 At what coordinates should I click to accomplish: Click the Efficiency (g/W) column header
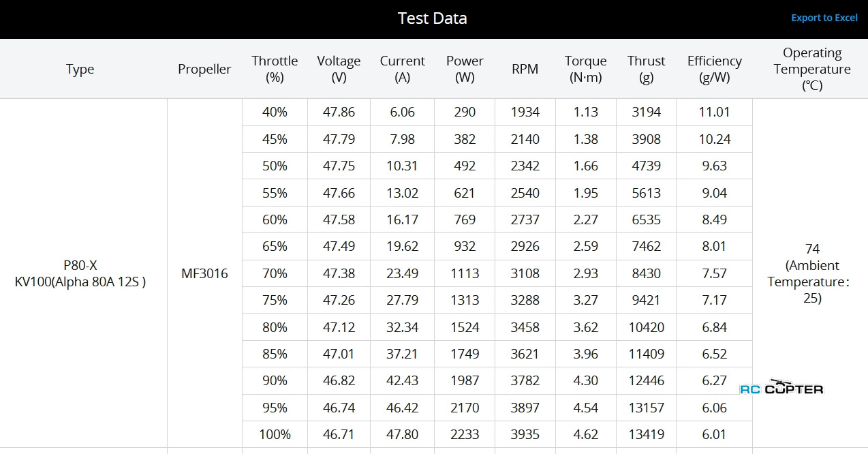(x=714, y=69)
